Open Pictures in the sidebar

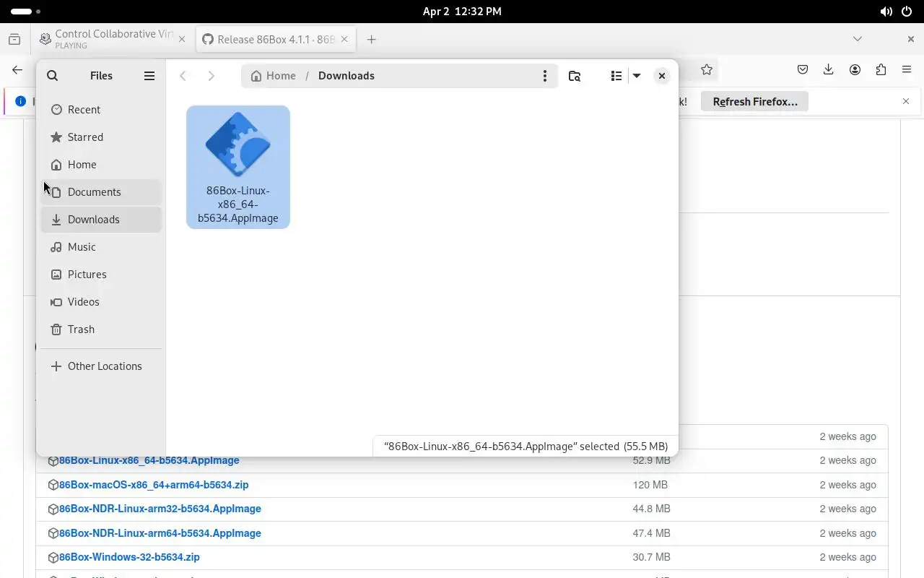101,274
